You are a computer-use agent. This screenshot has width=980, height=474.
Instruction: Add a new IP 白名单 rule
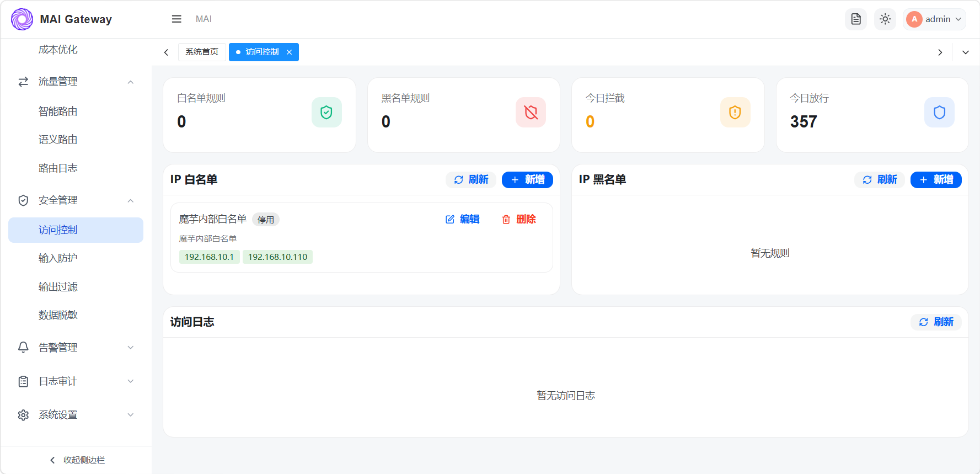click(527, 180)
